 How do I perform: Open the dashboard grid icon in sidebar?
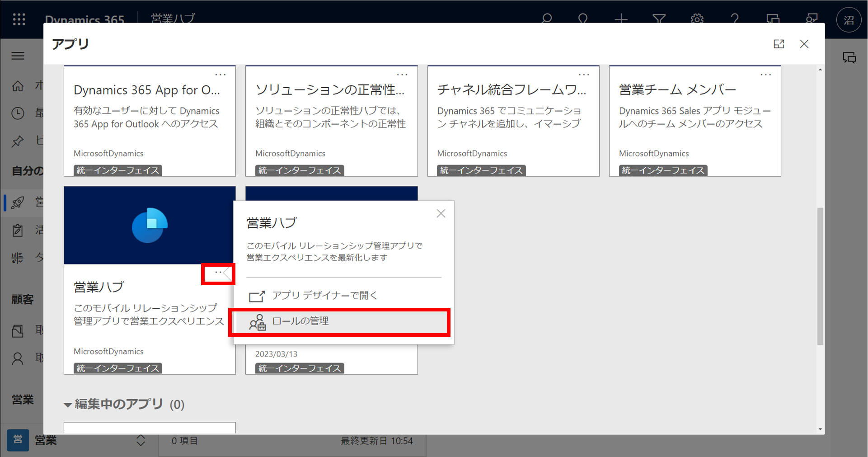[x=18, y=258]
